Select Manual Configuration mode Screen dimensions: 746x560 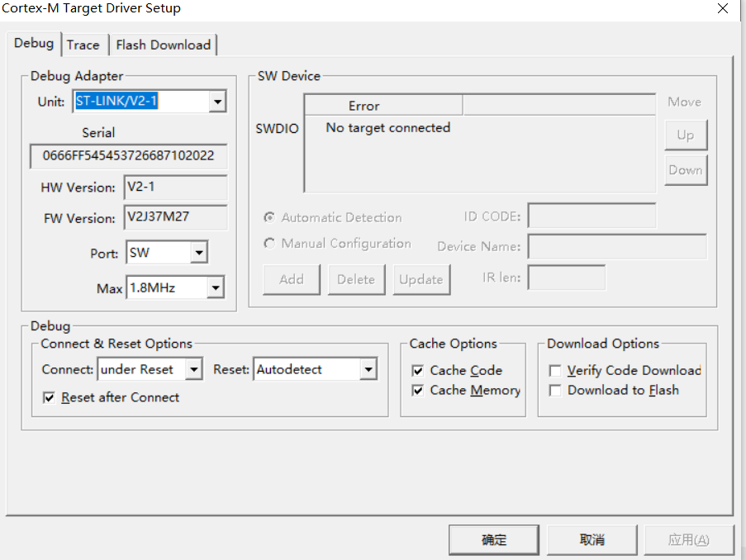268,244
